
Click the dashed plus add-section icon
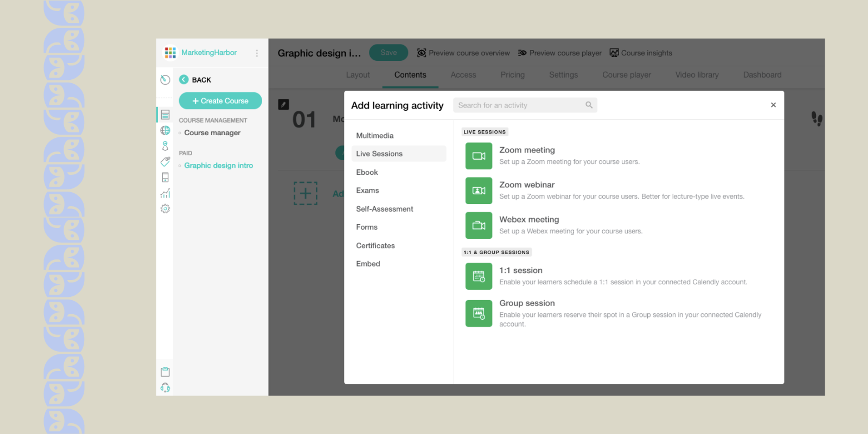(x=305, y=193)
